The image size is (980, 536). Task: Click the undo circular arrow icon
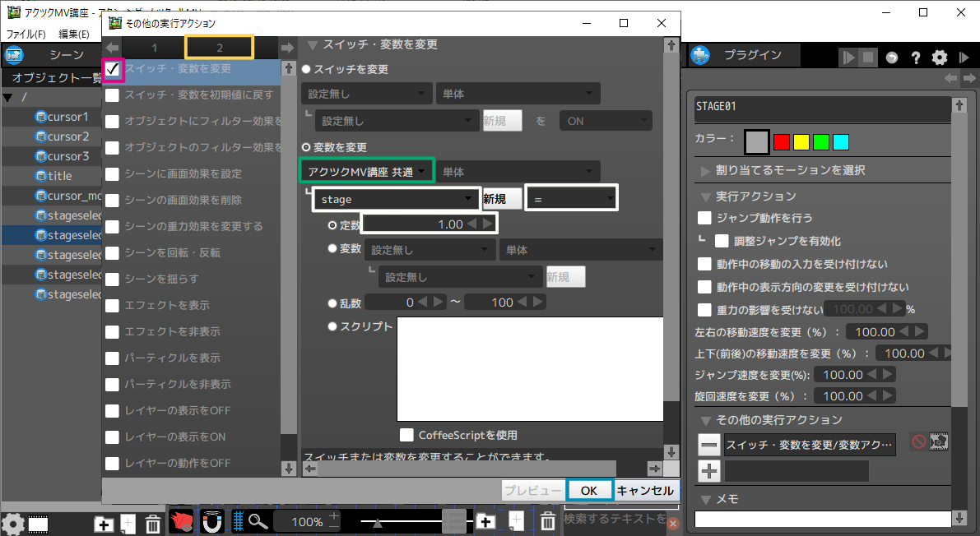tap(892, 58)
